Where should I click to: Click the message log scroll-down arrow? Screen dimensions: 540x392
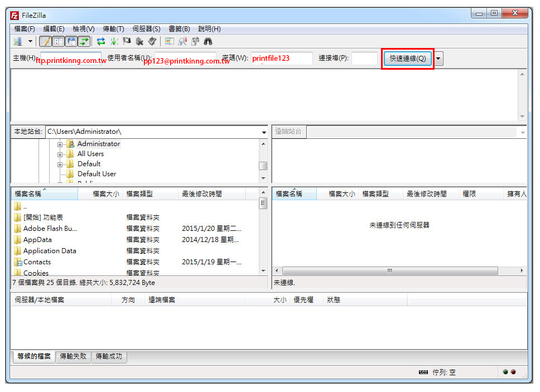click(523, 117)
